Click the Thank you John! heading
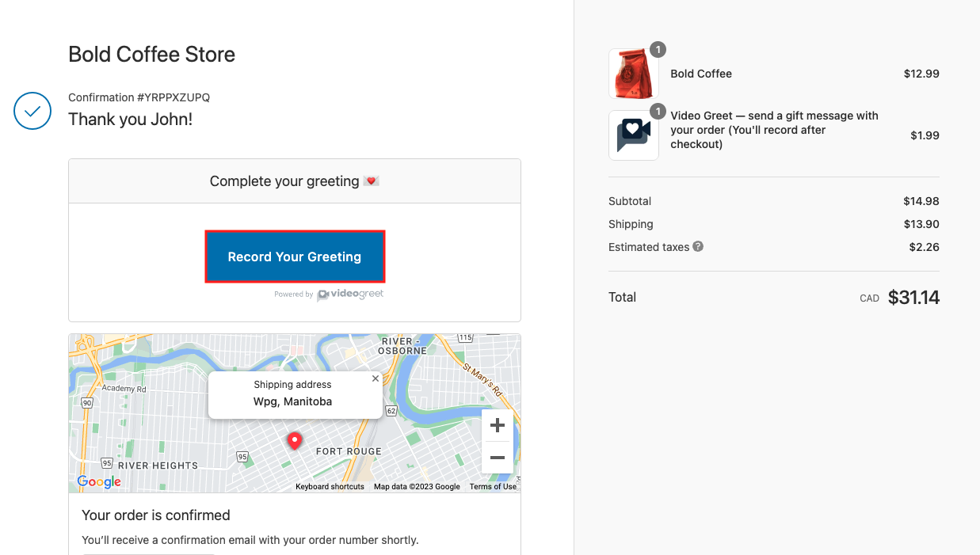980x555 pixels. click(131, 120)
